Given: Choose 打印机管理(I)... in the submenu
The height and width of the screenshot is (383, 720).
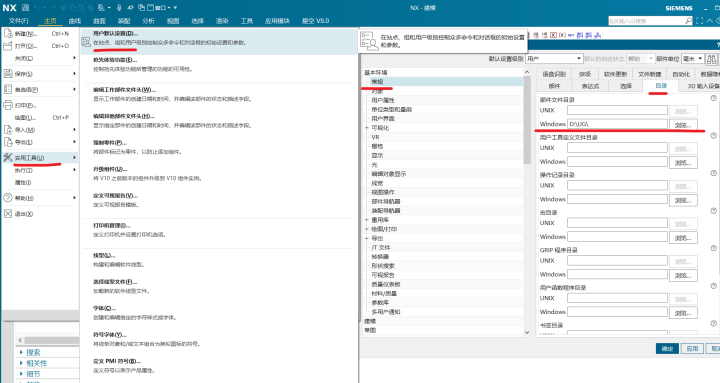Looking at the screenshot, I should pos(219,230).
